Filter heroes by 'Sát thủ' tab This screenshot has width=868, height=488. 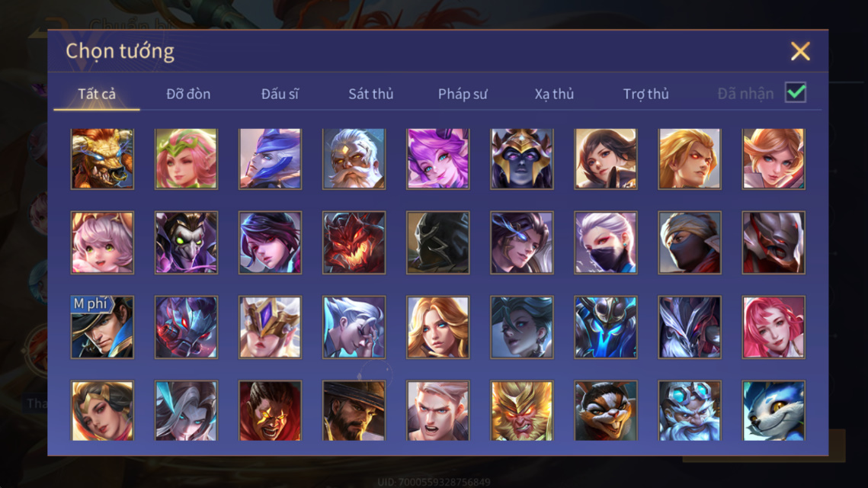371,94
